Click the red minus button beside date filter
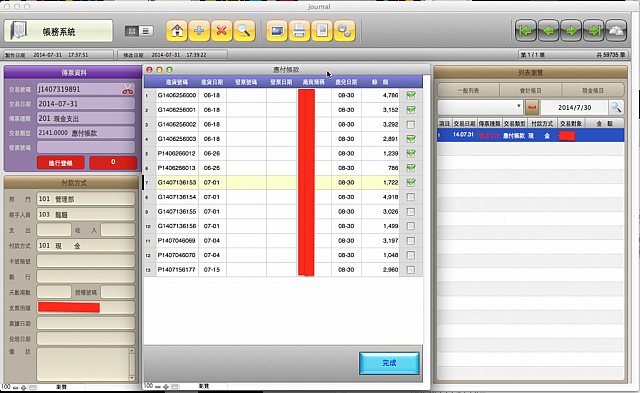The image size is (640, 393). pos(532,107)
